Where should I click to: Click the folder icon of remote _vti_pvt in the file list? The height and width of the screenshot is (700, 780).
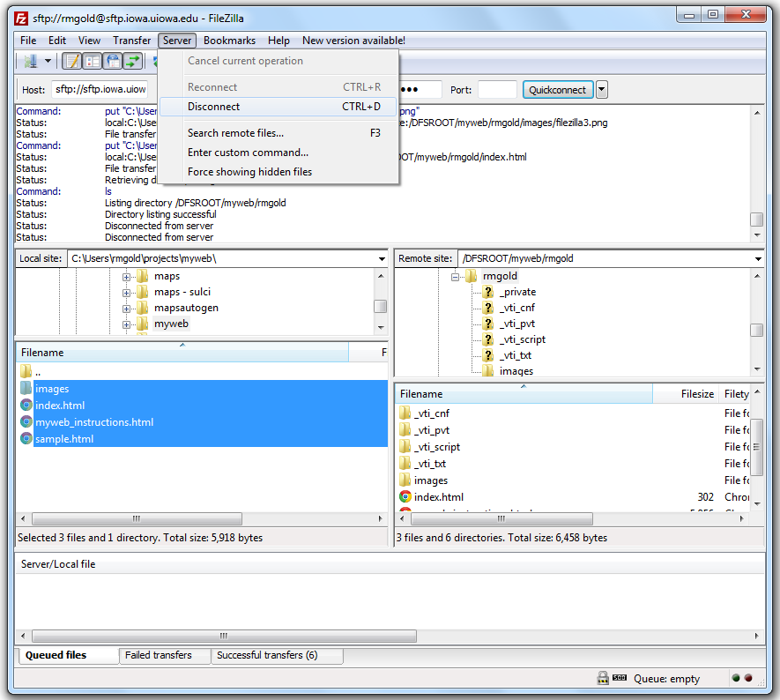tap(405, 430)
